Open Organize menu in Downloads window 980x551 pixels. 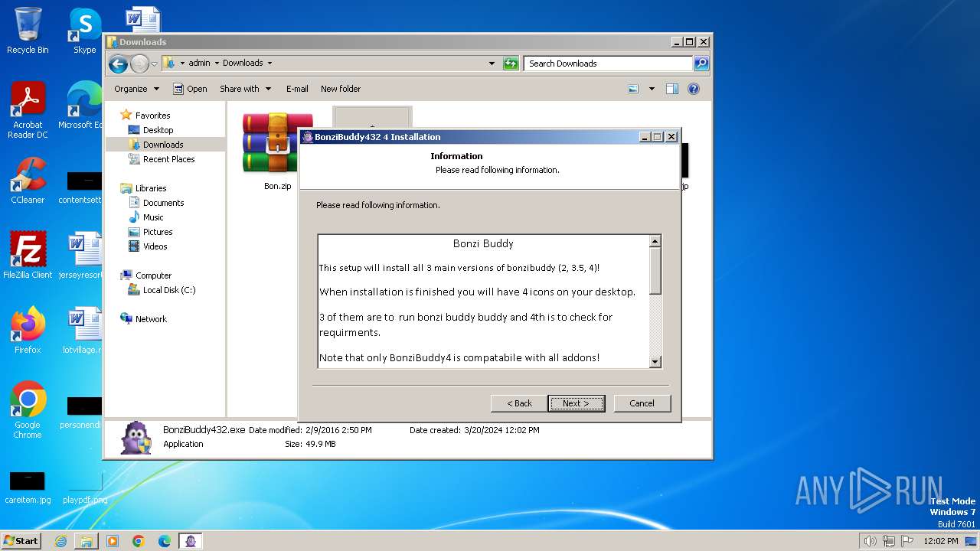coord(136,89)
